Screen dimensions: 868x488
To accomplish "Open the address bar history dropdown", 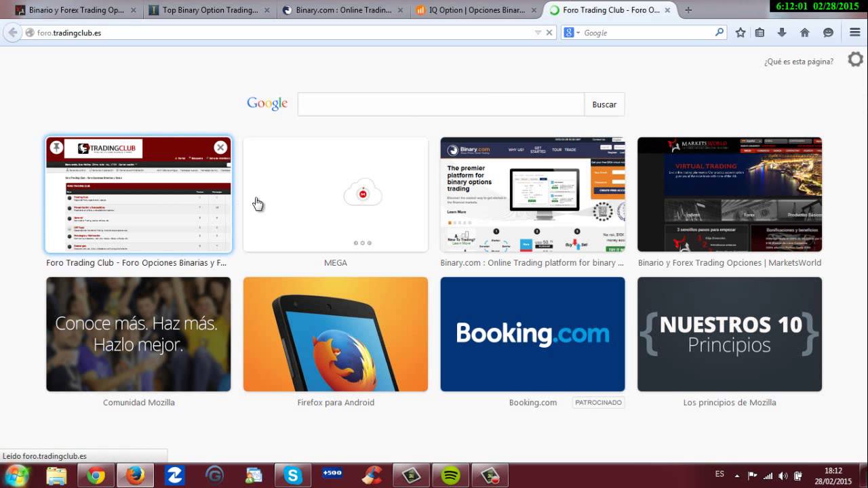I will 538,33.
